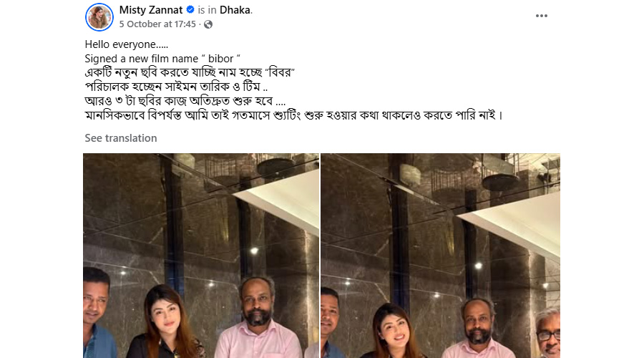Click the 'Hello everyone.....' text line
This screenshot has width=644, height=358.
coord(127,44)
